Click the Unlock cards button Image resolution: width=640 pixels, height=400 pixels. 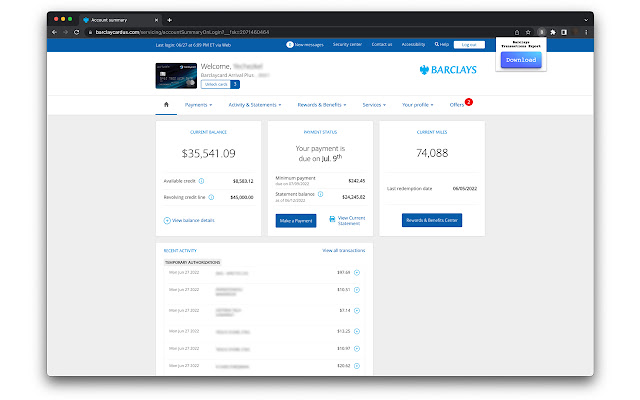click(x=216, y=84)
